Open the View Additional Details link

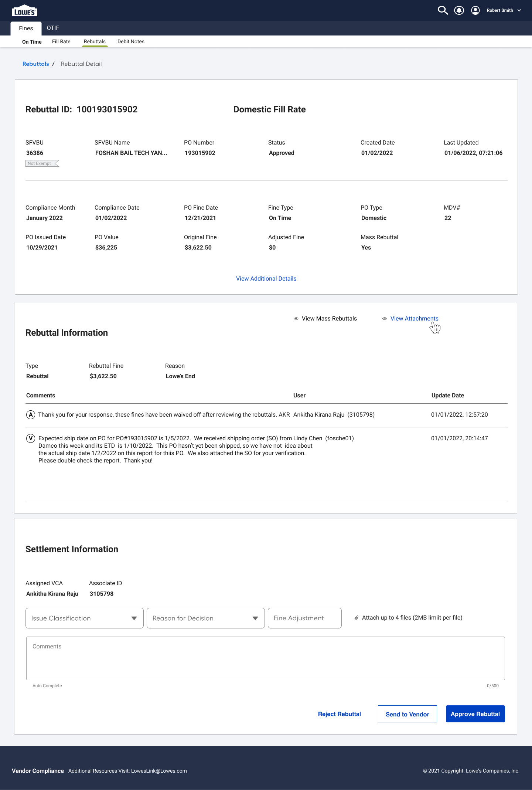(x=266, y=279)
